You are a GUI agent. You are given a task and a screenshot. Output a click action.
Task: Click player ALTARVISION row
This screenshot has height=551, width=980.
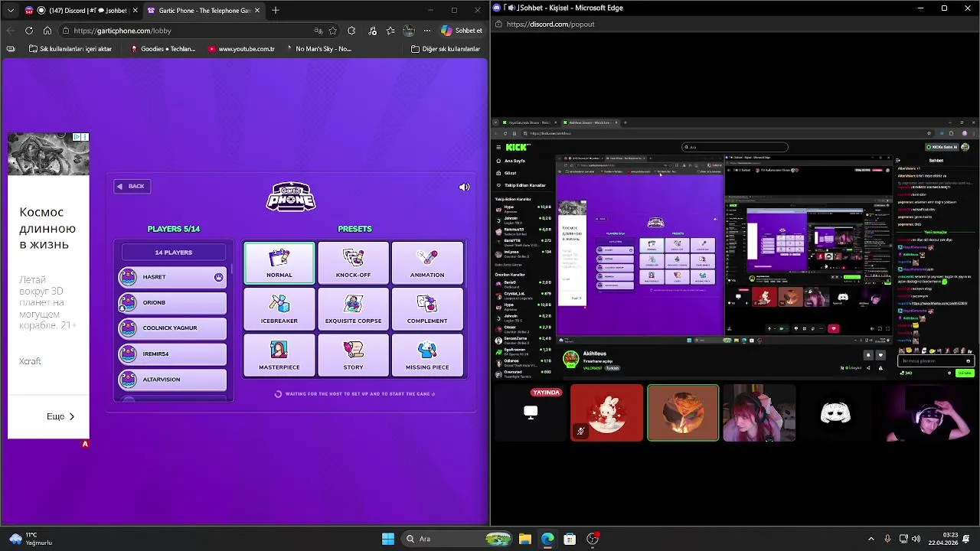point(172,380)
